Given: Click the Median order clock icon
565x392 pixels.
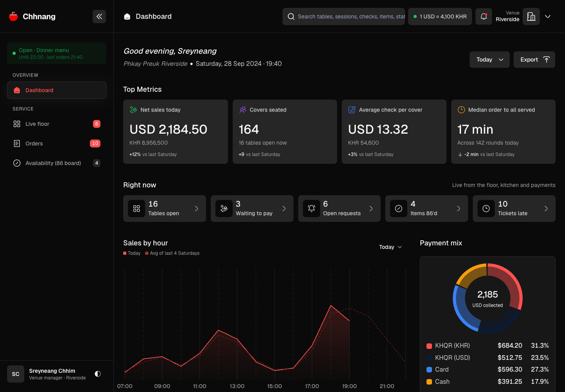Looking at the screenshot, I should coord(461,110).
